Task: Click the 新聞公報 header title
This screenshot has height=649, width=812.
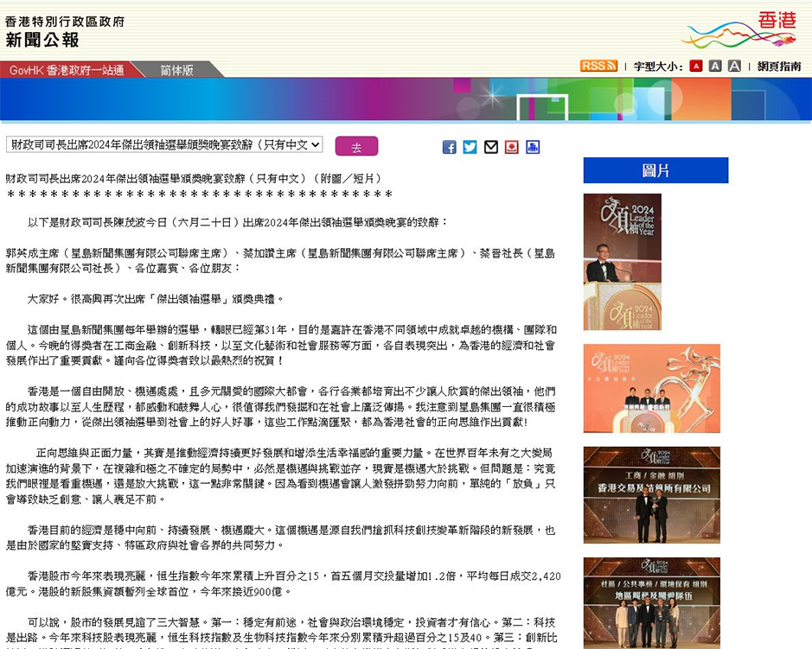Action: pos(42,40)
